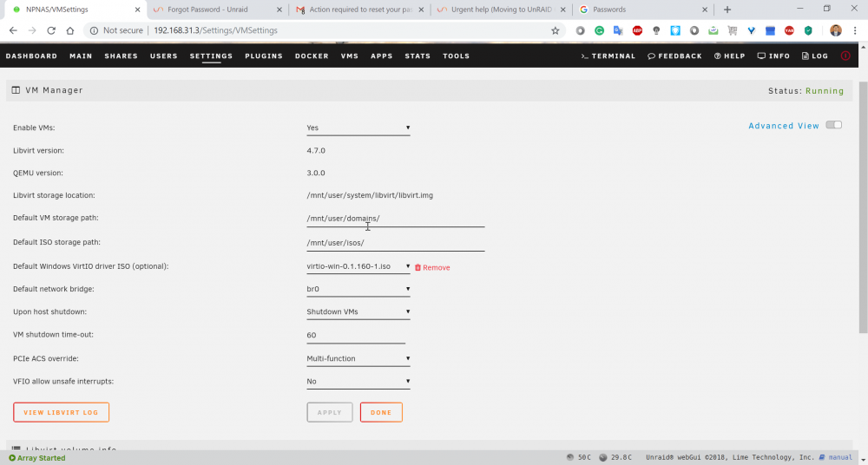Switch to the Urgent help tab
The image size is (868, 465).
[503, 10]
